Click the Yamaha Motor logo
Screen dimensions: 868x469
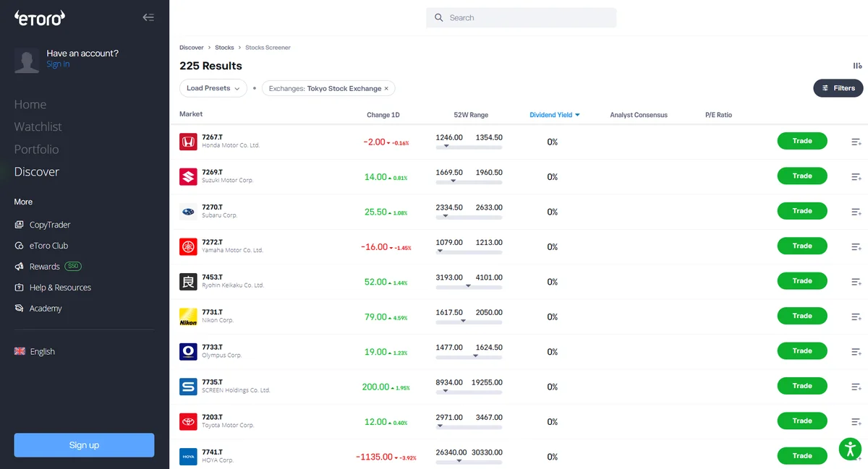tap(188, 246)
